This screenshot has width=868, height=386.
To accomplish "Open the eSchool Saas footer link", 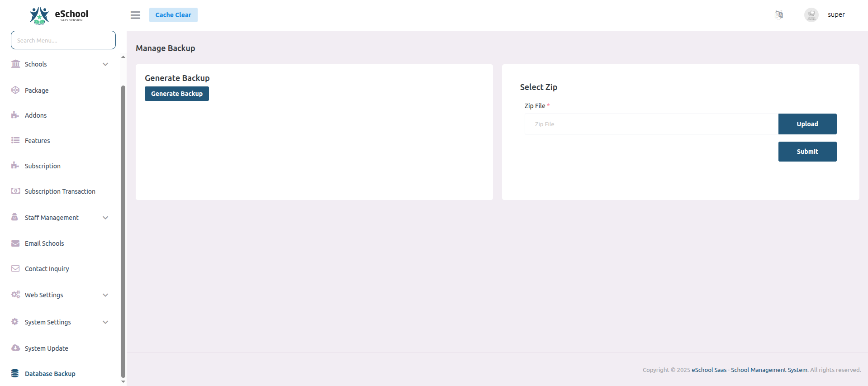I will click(749, 370).
